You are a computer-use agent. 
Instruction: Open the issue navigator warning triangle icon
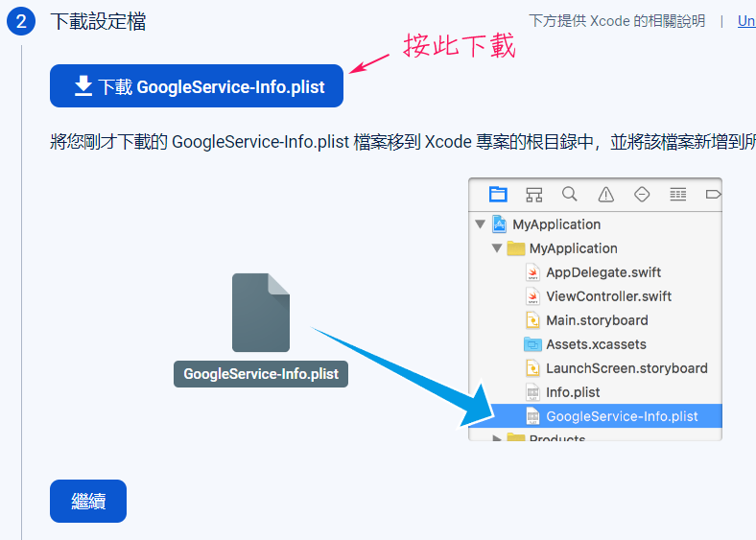pyautogui.click(x=606, y=195)
